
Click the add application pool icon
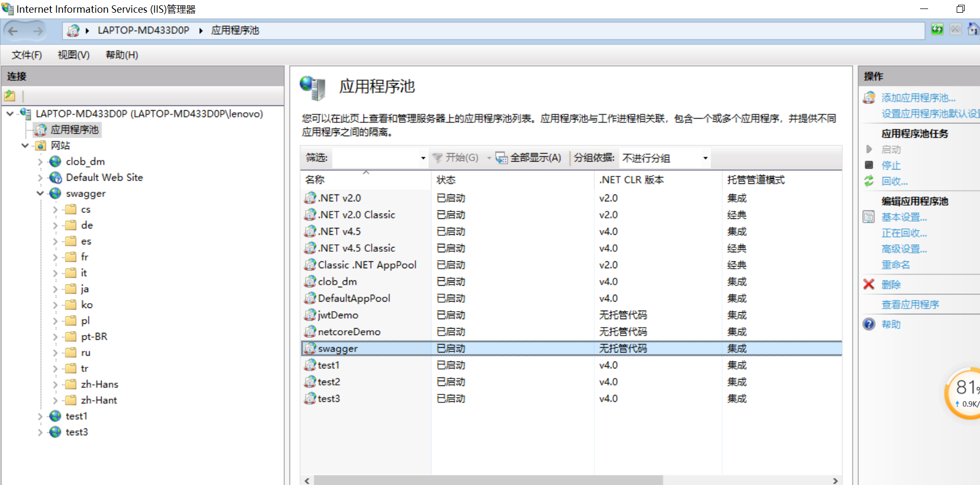[x=869, y=98]
